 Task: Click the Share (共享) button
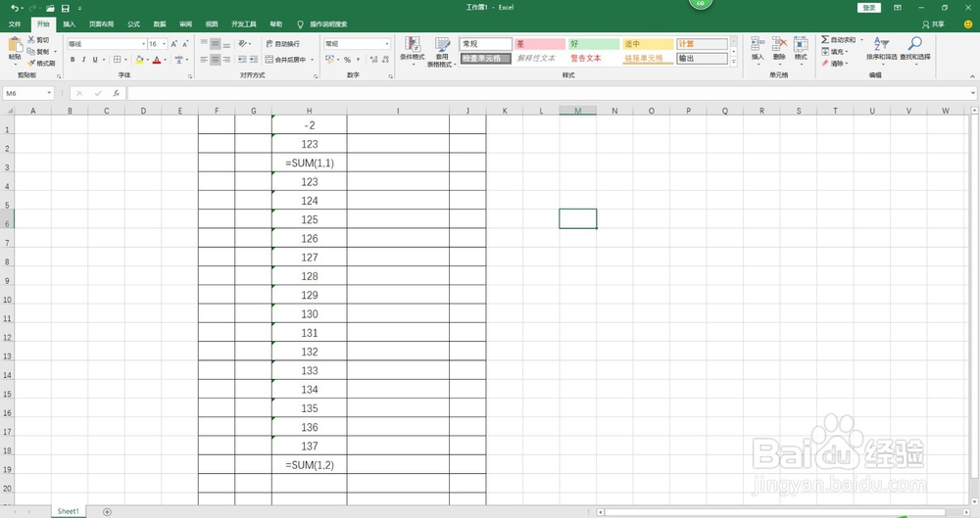[x=933, y=24]
